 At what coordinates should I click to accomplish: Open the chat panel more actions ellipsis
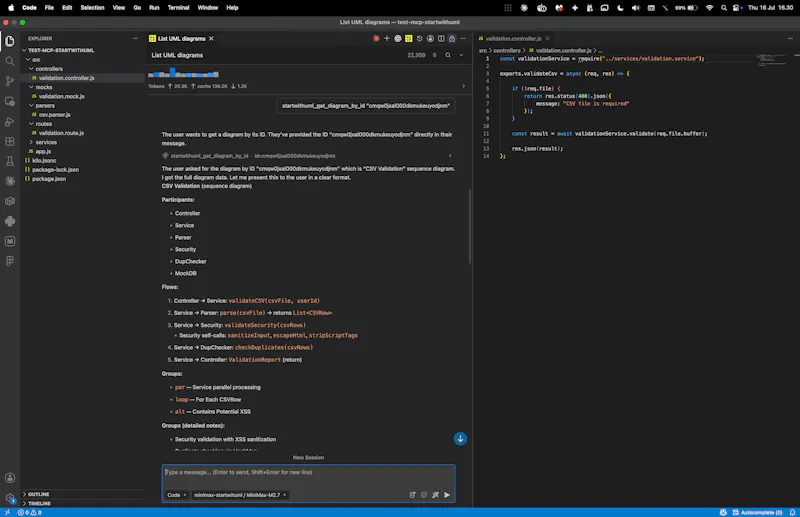(x=463, y=38)
